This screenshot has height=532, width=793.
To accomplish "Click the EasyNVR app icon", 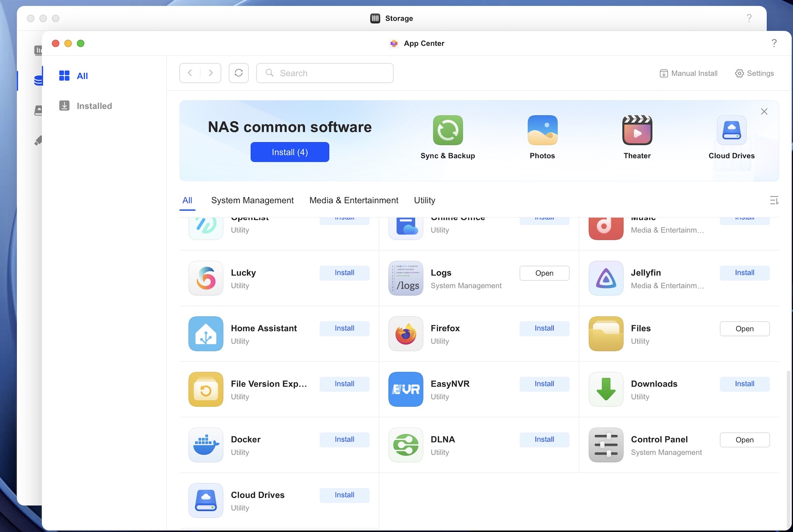I will 405,389.
